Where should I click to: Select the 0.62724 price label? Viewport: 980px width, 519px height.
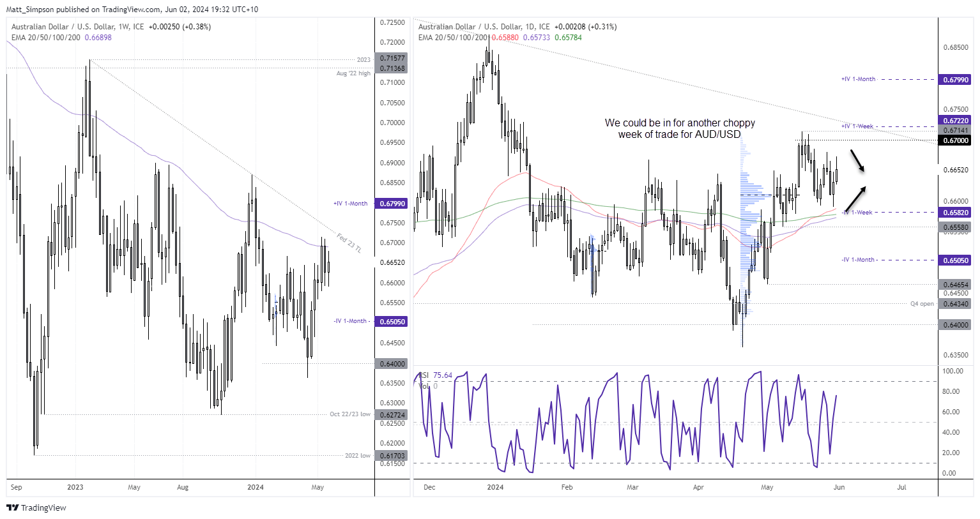click(x=392, y=414)
